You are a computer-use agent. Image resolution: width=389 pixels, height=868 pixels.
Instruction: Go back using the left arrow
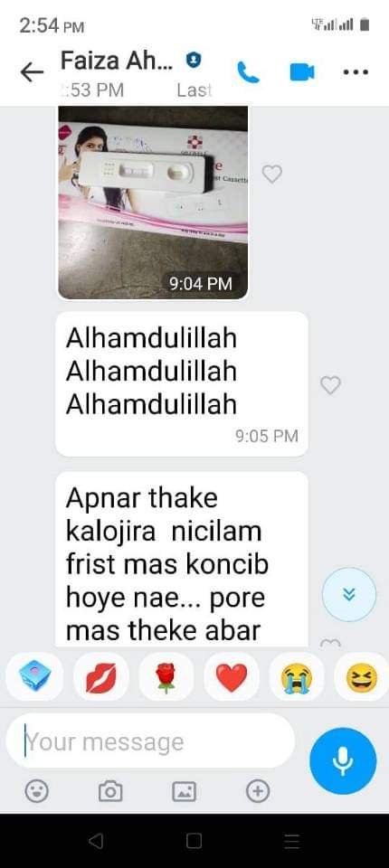32,72
